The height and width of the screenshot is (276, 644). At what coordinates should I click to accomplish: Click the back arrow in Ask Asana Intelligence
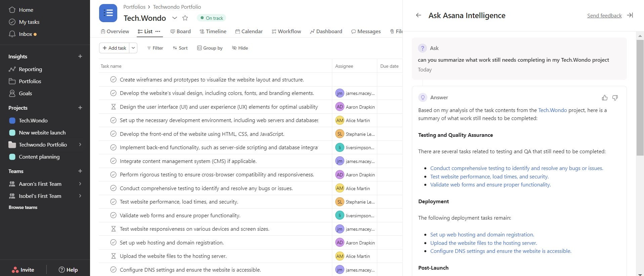(418, 15)
